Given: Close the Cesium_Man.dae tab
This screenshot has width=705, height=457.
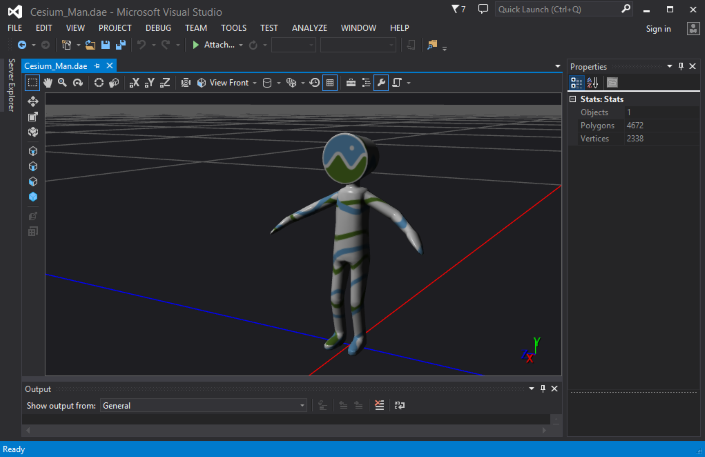Looking at the screenshot, I should (110, 66).
